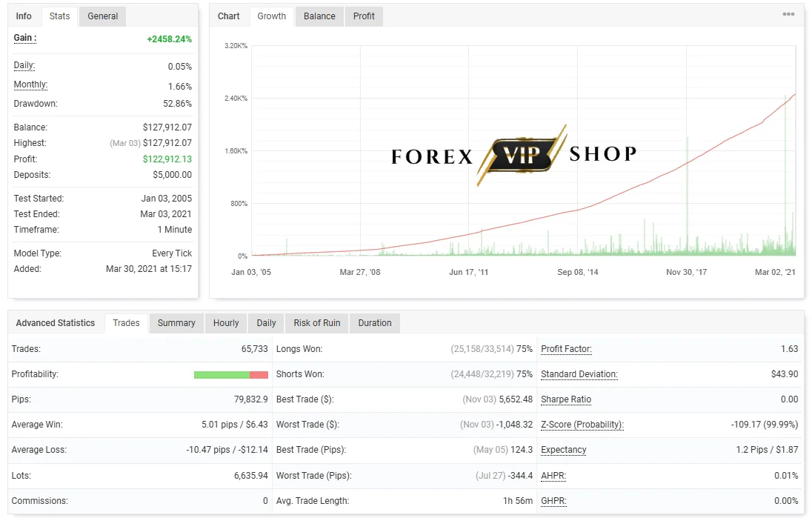Click the Test Started date Jan 03, 2005

pos(166,199)
